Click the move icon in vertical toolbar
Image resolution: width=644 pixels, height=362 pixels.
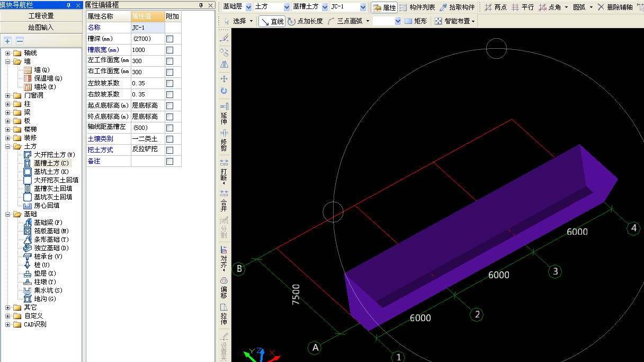(x=224, y=78)
